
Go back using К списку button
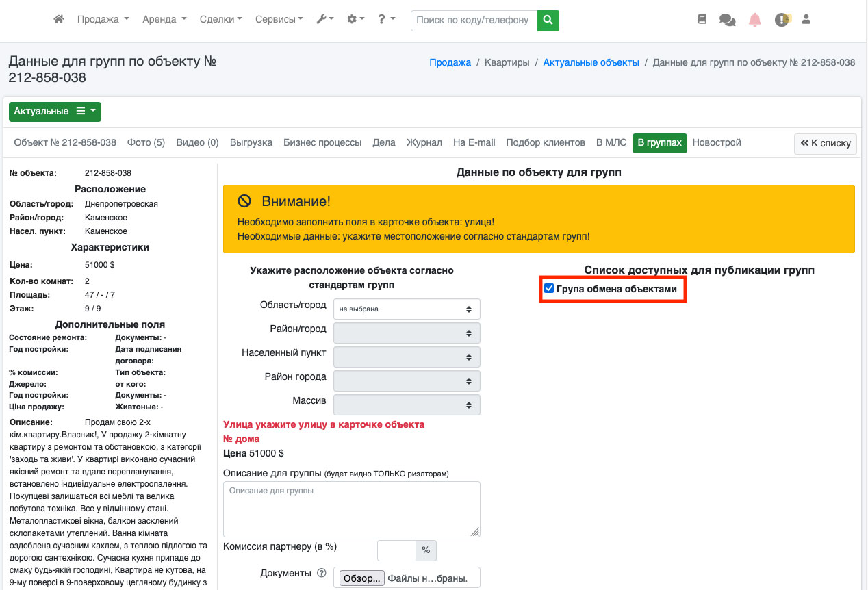[826, 144]
